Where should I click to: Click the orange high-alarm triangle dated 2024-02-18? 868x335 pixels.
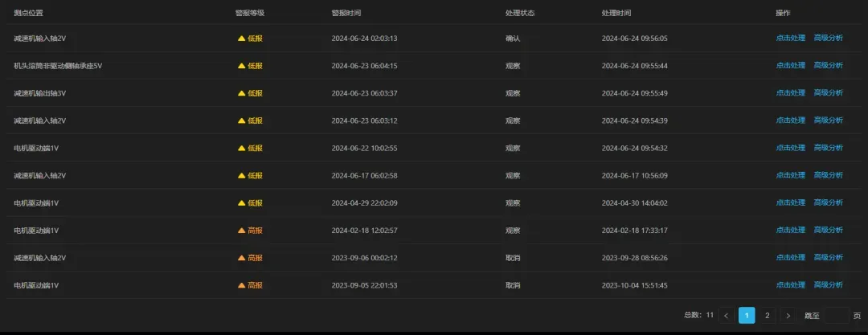pyautogui.click(x=241, y=231)
